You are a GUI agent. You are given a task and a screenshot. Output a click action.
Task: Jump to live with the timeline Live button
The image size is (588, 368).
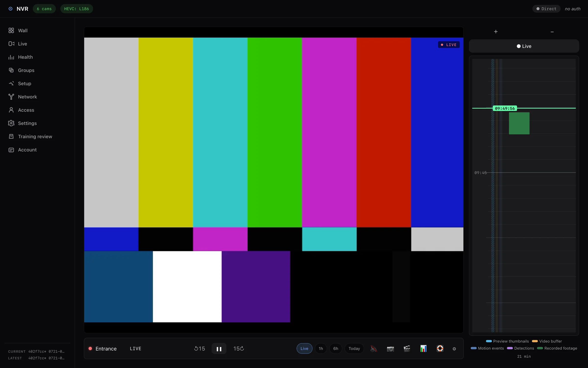524,46
